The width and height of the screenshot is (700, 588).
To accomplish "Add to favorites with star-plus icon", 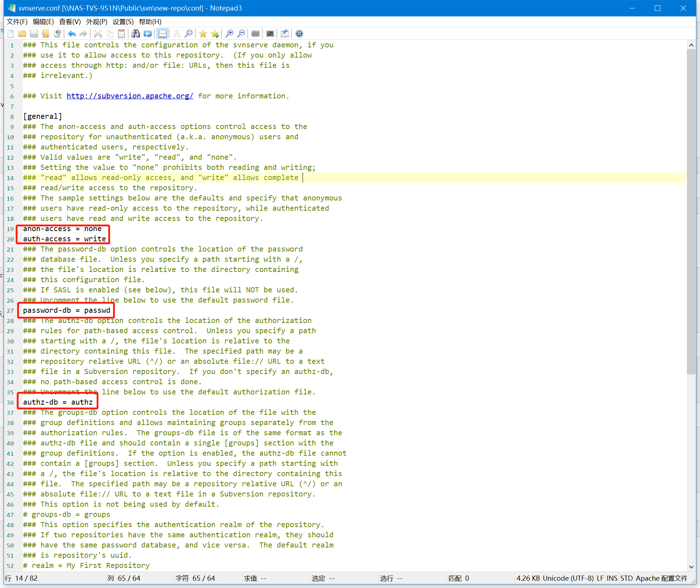I will point(215,34).
